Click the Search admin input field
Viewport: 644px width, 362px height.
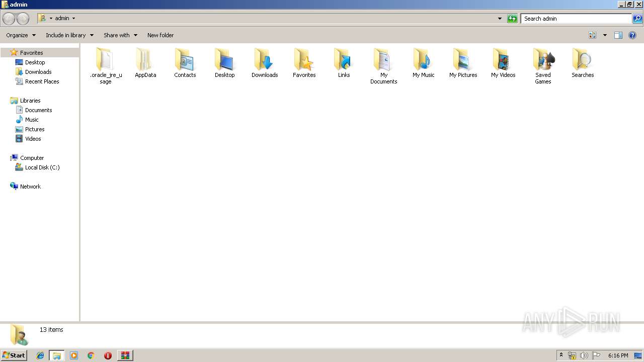coord(576,19)
